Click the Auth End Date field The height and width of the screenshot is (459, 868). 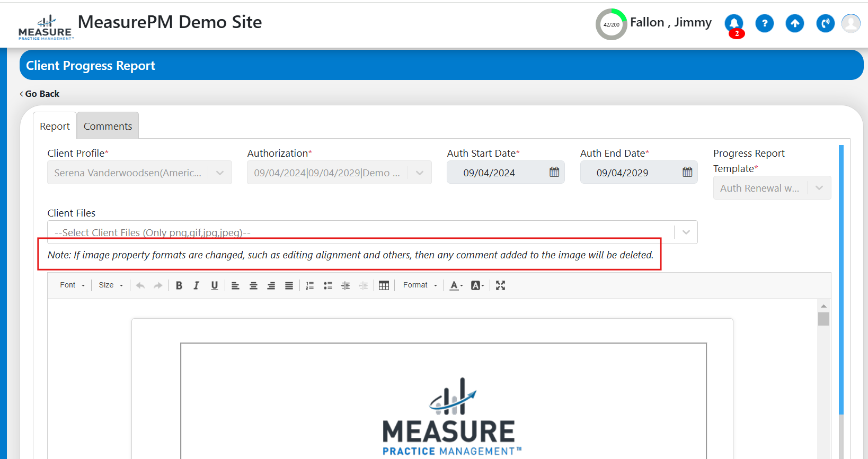tap(639, 173)
